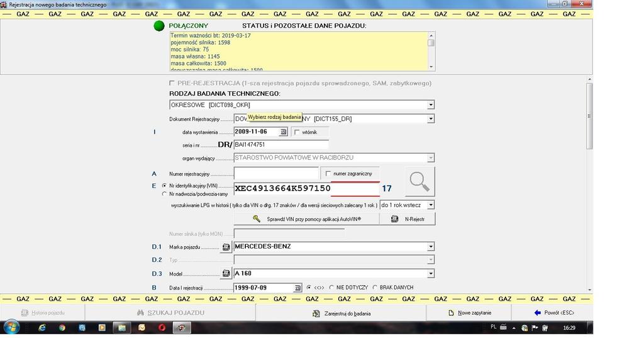This screenshot has height=338, width=644.
Task: Expand the Marka pojazdu MERCEDES-BENZ dropdown
Action: pos(430,247)
